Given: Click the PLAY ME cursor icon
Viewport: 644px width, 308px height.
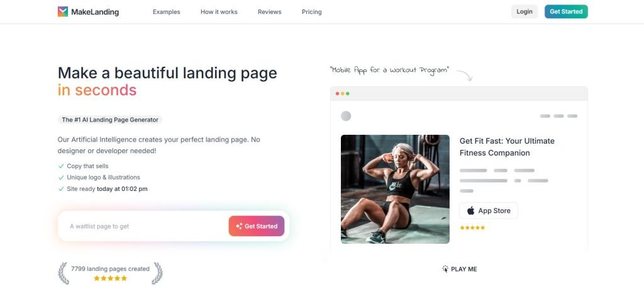Looking at the screenshot, I should coord(445,269).
